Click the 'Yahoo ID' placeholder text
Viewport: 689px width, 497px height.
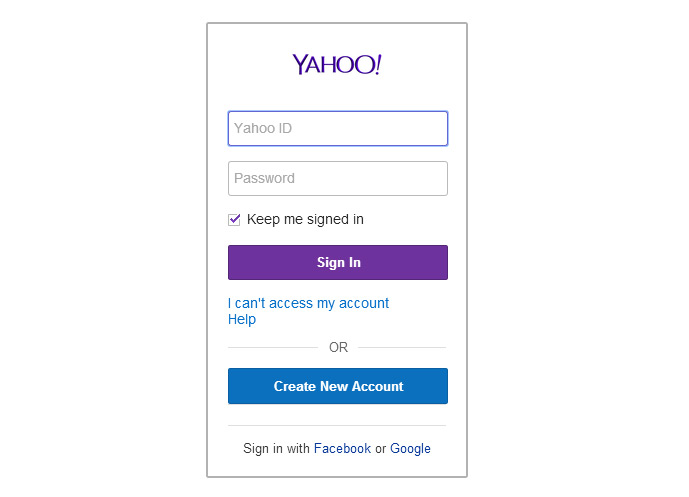pyautogui.click(x=263, y=128)
